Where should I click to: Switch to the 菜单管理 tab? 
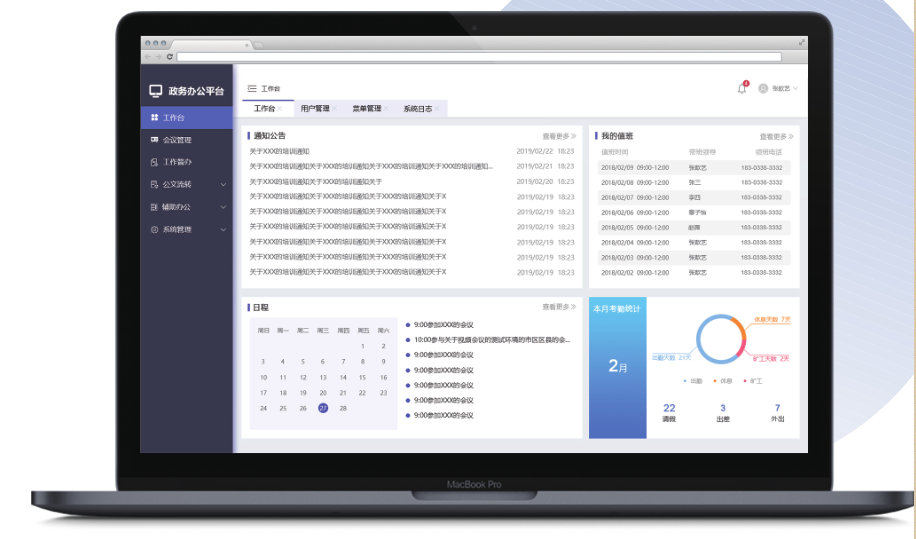coord(366,109)
